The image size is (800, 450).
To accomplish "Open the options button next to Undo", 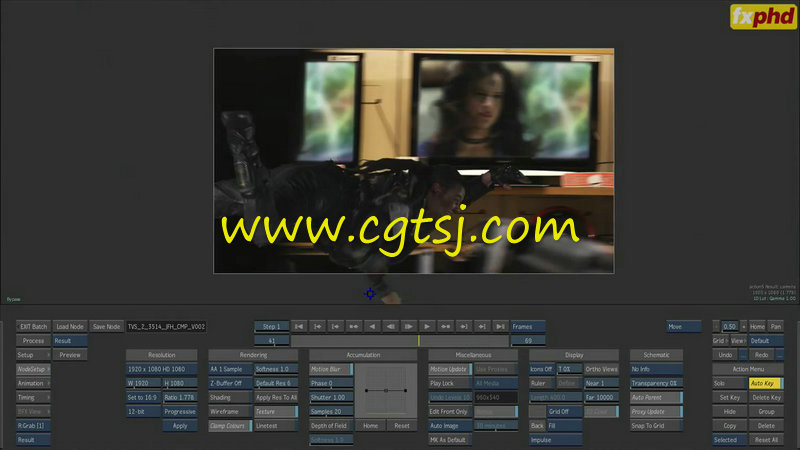I will click(x=743, y=355).
